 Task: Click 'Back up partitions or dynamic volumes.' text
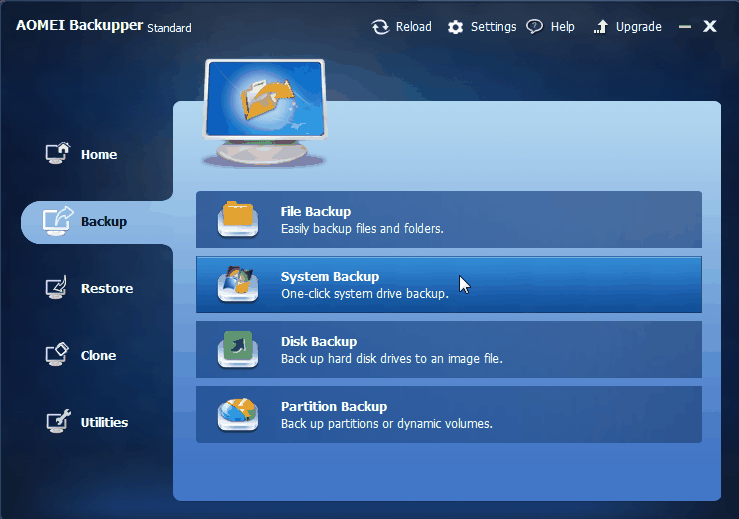click(x=386, y=424)
